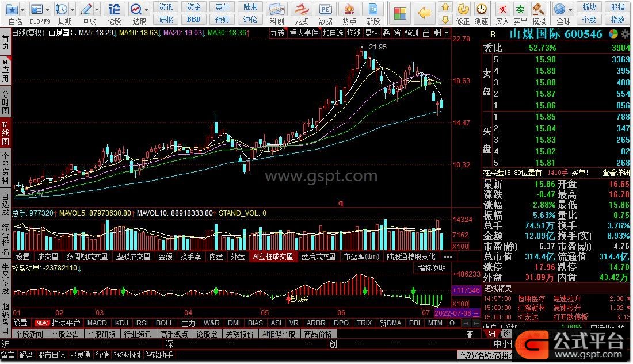Viewport: 633px width, 364px height.
Task: Click the BBD toolbar button
Action: point(194,20)
